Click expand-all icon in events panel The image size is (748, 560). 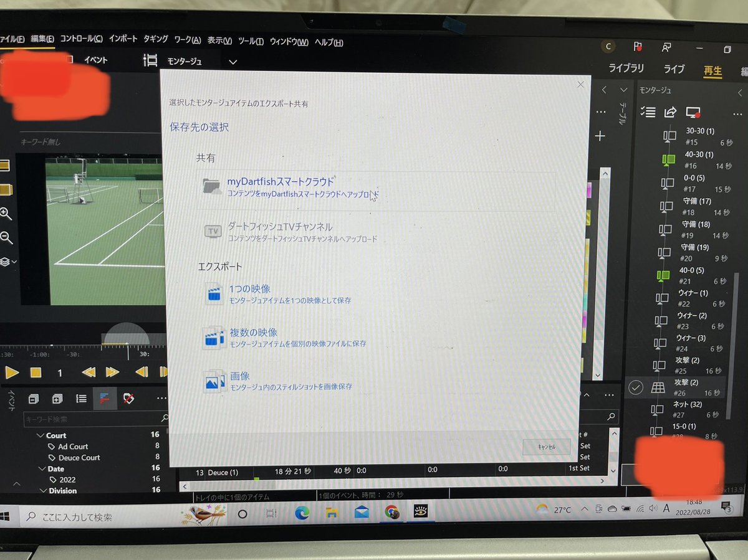(57, 398)
